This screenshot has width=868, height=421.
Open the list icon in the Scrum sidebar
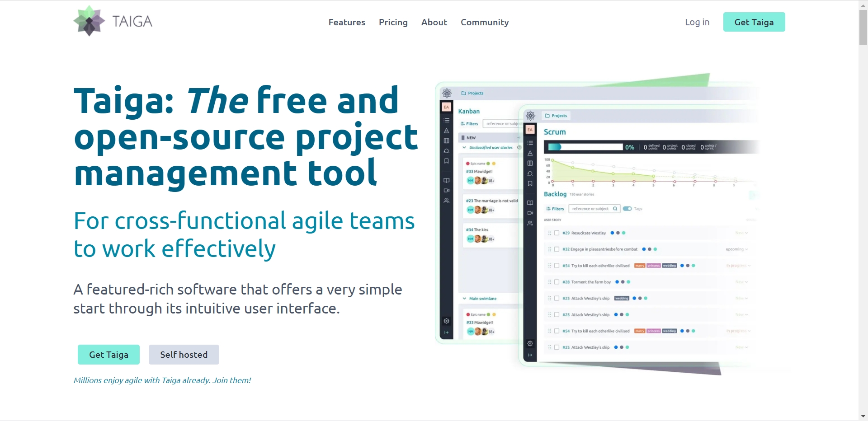coord(530,143)
